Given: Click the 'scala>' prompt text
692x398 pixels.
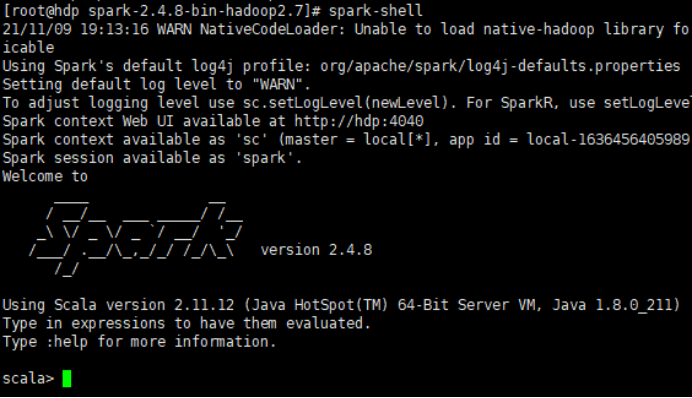Looking at the screenshot, I should click(x=28, y=379).
